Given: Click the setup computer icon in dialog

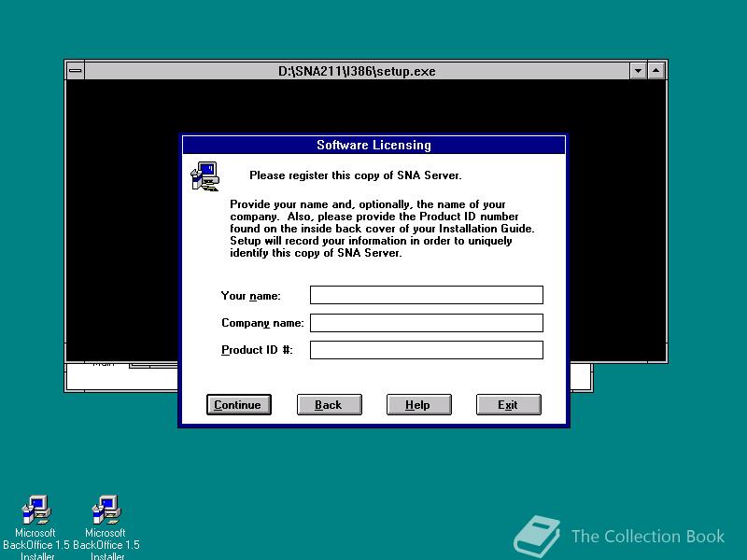Looking at the screenshot, I should coord(204,176).
